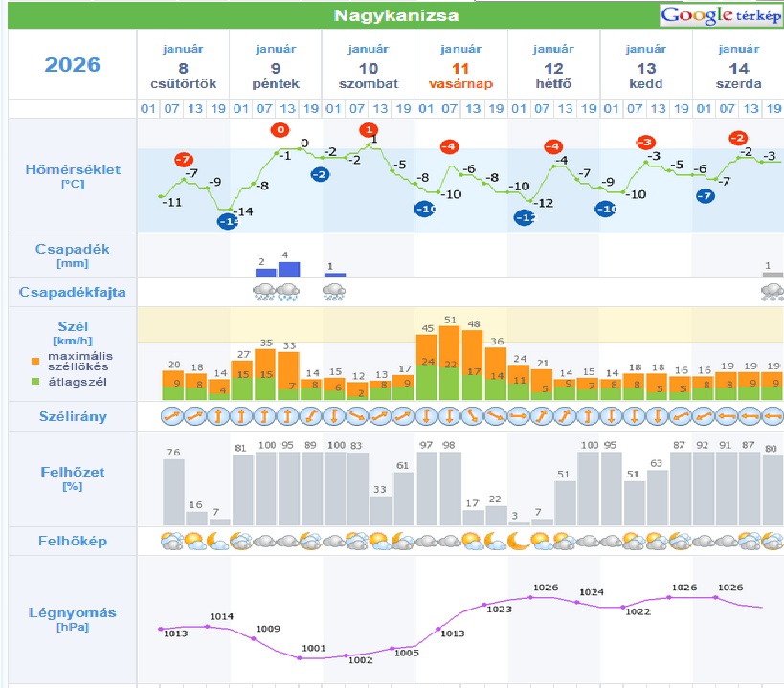Click the rightmost wind direction arrow icon
Viewport: 784px width, 688px height.
coord(773,416)
